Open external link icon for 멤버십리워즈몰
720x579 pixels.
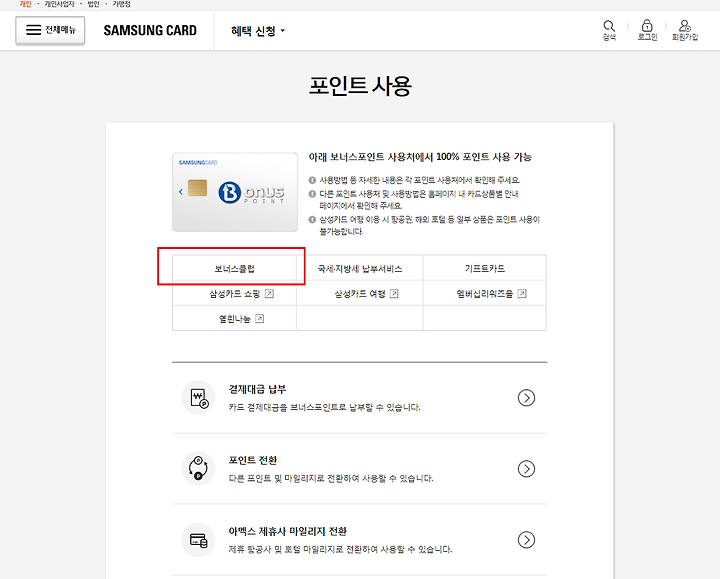pos(522,293)
